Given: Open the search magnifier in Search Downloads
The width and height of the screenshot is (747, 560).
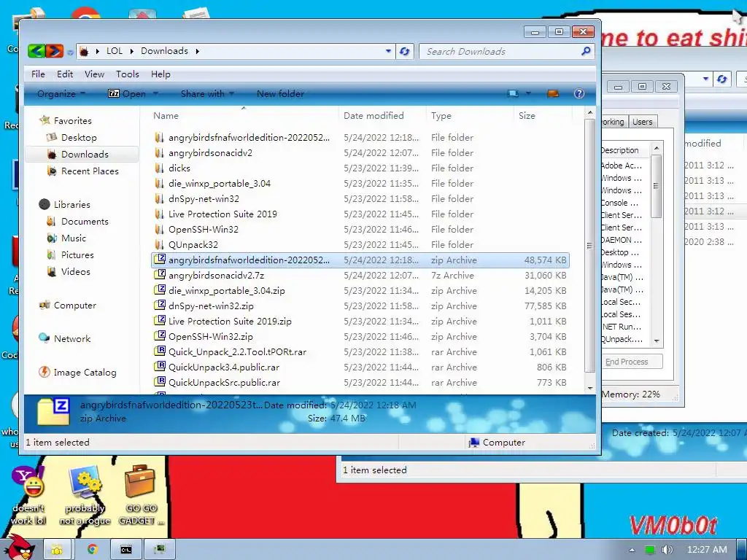Looking at the screenshot, I should [x=586, y=51].
